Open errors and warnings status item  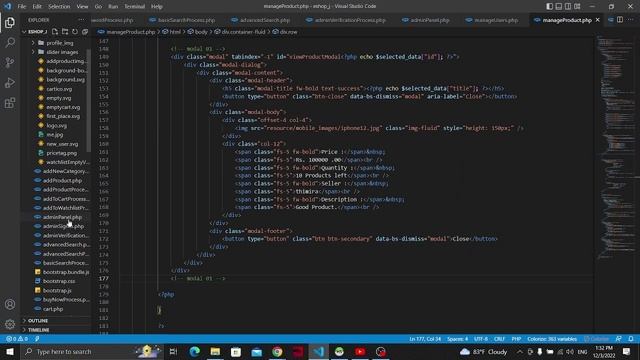[x=17, y=339]
